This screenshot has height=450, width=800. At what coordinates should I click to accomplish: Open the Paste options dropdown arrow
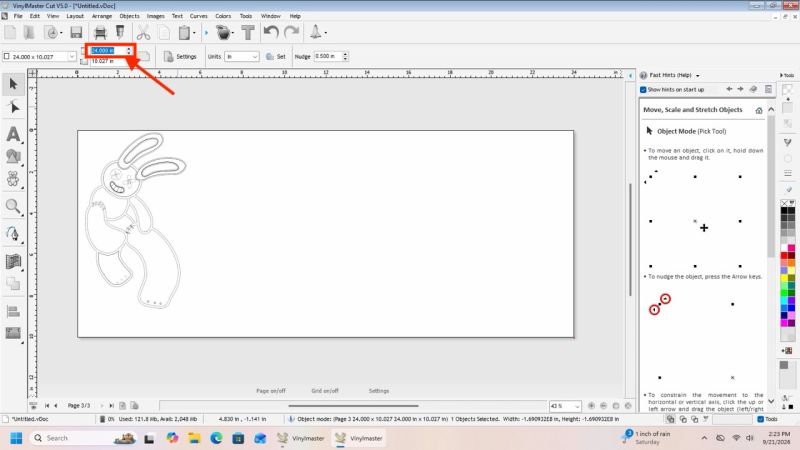click(x=194, y=33)
